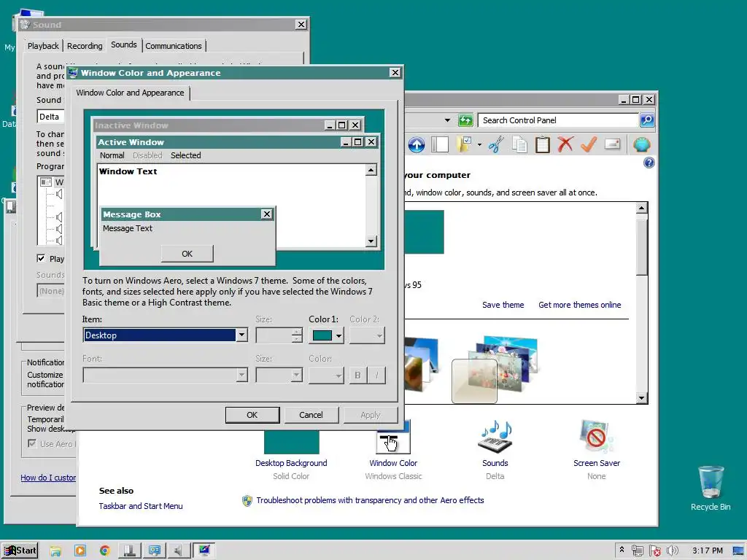Click the orange checkmark icon

click(589, 145)
